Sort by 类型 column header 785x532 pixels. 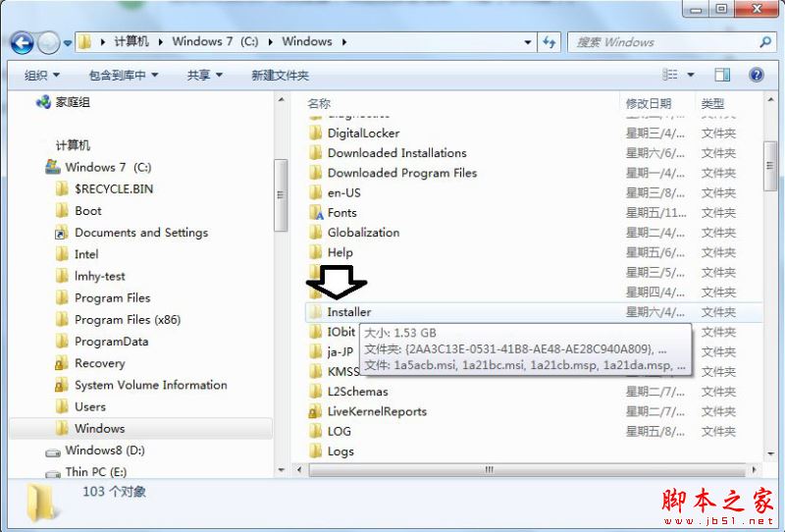[712, 104]
